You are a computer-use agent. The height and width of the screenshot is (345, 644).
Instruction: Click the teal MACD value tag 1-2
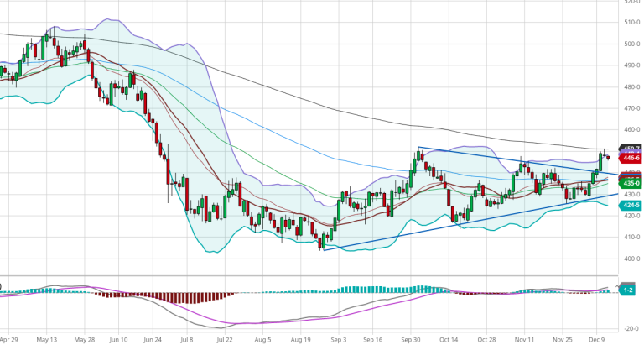pos(631,289)
